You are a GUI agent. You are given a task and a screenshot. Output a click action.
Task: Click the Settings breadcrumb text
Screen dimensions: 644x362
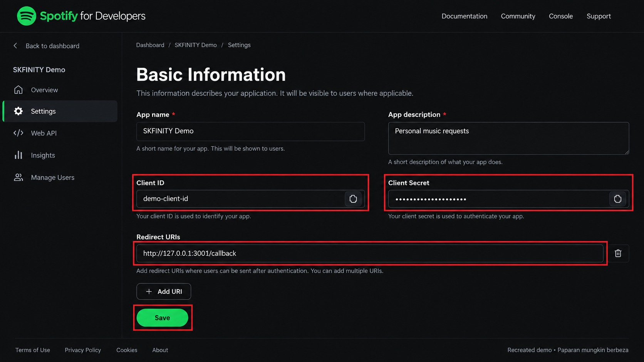[x=239, y=45]
